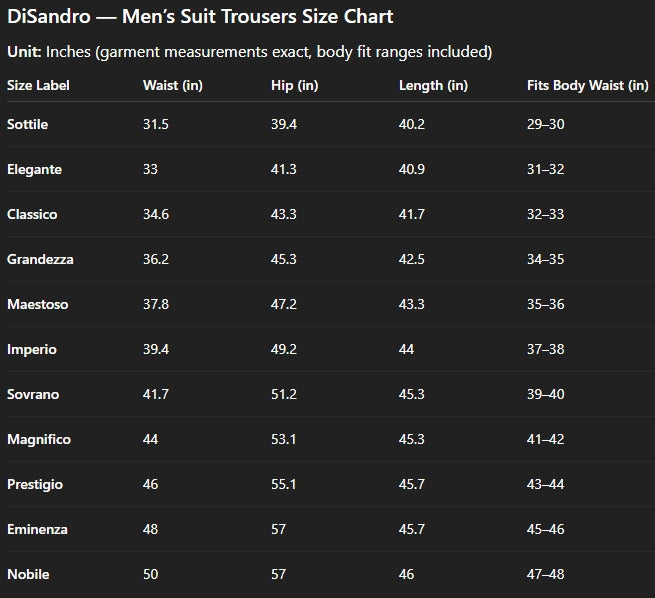The height and width of the screenshot is (598, 655).
Task: Select the Nobile size label
Action: 28,575
